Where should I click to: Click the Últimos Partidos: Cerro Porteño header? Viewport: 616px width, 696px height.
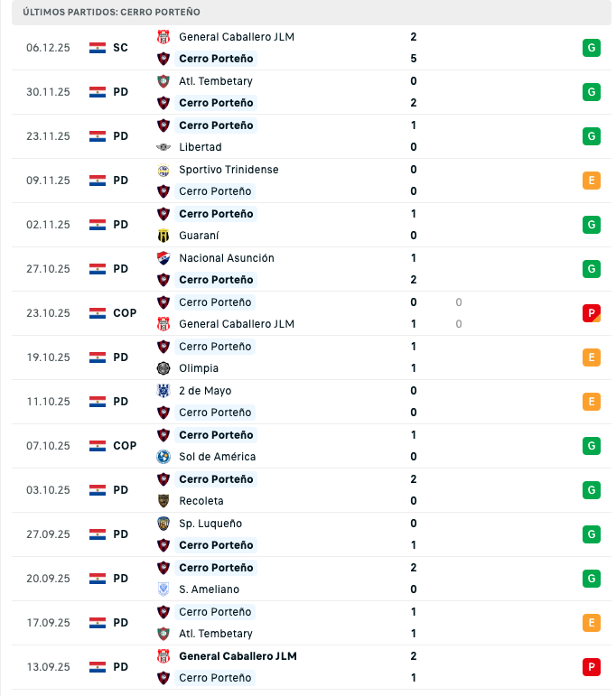[x=112, y=13]
